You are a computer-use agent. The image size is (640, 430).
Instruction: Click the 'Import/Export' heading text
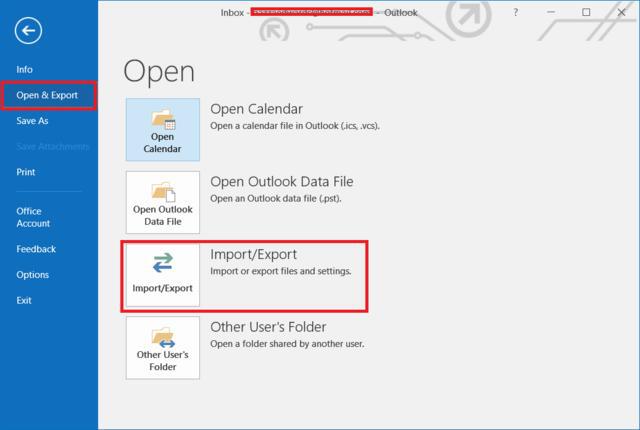tap(253, 254)
